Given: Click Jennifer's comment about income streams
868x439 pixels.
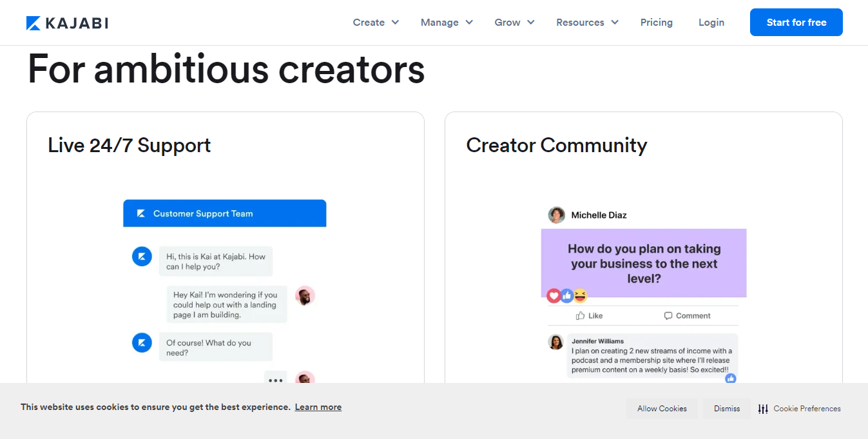Looking at the screenshot, I should click(652, 360).
